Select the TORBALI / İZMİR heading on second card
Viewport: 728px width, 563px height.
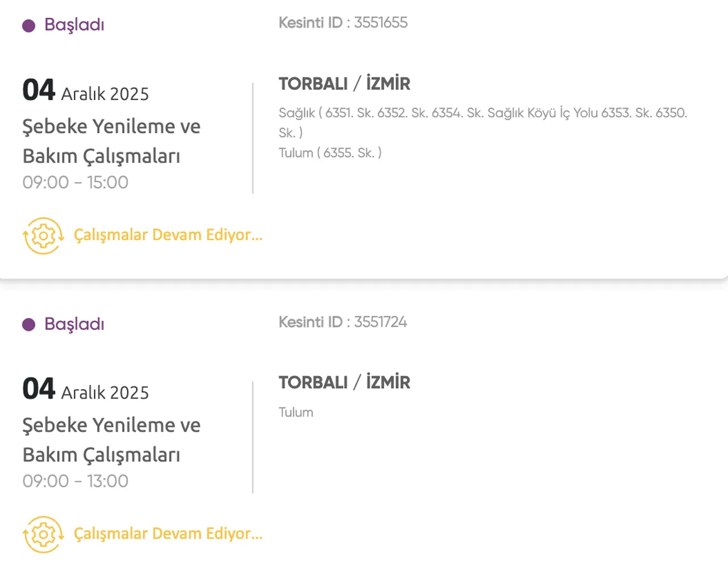point(344,382)
